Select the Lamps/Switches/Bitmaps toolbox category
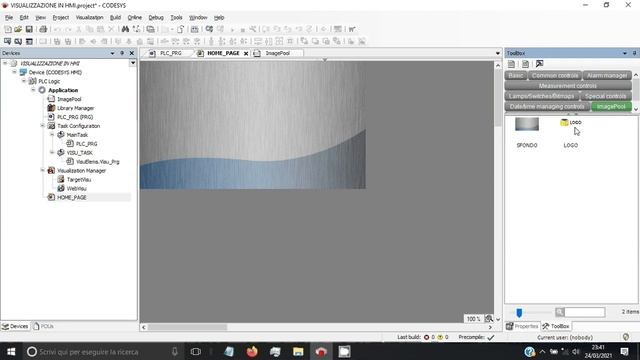This screenshot has width=640, height=360. [542, 96]
